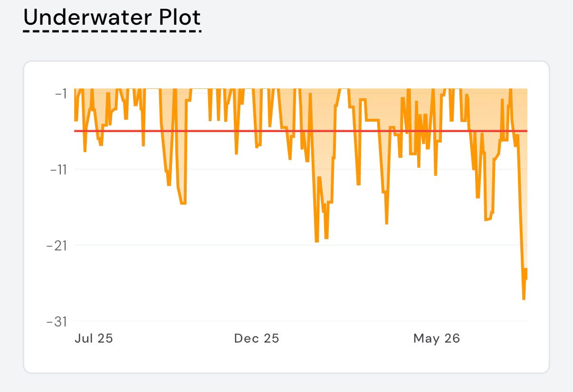
Task: Click the "-31" y-axis tick label
Action: click(58, 322)
